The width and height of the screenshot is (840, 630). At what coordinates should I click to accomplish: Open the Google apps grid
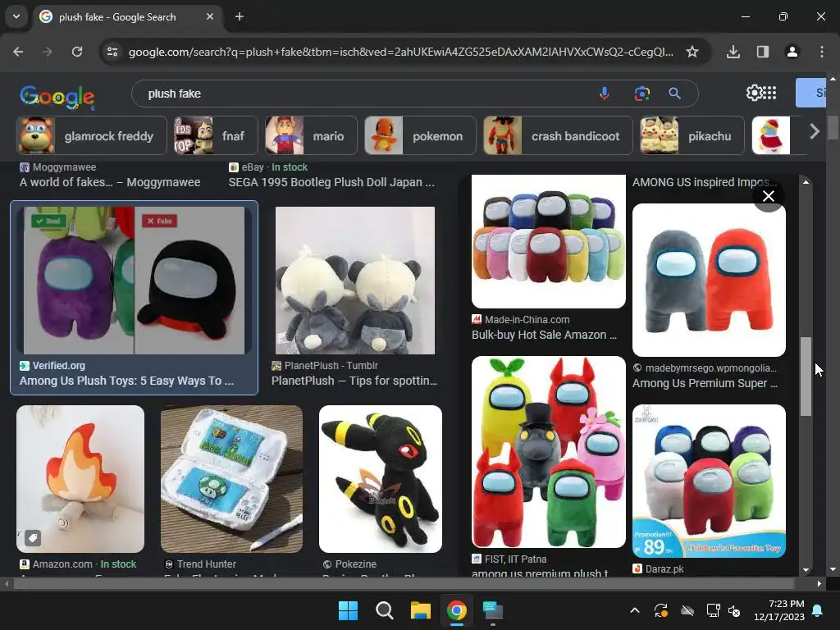click(769, 93)
